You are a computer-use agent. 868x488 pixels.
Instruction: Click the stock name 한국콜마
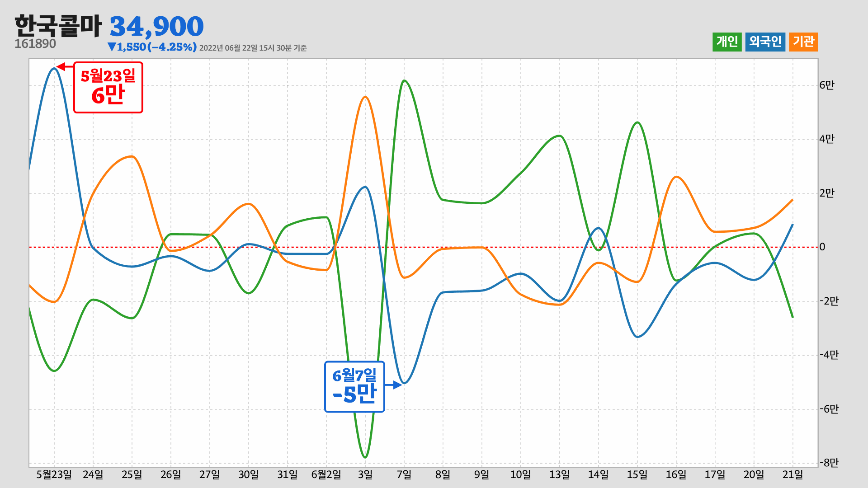58,26
